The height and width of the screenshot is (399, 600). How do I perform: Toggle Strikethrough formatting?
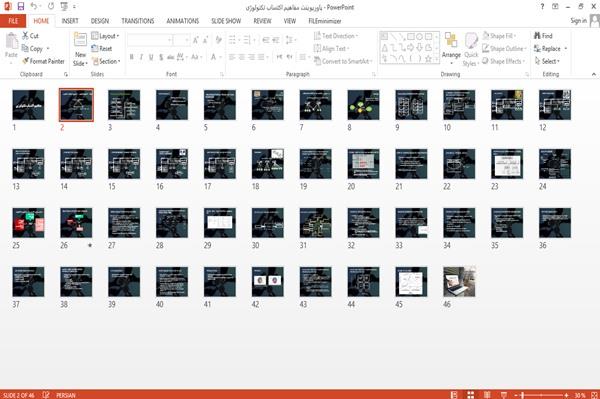170,57
